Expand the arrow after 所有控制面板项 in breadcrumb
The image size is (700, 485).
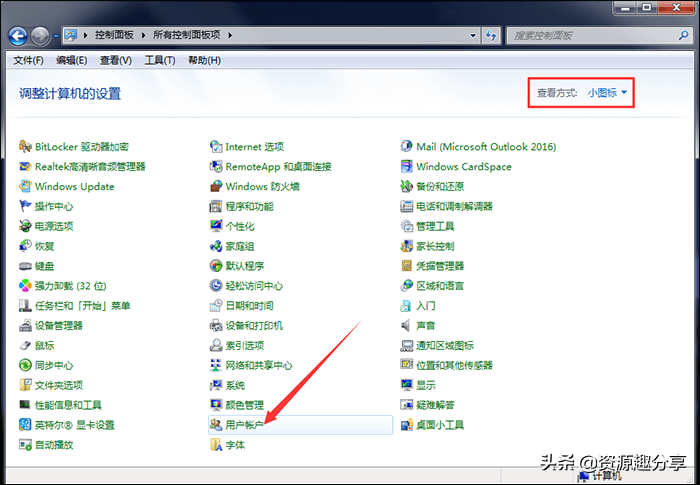click(230, 35)
